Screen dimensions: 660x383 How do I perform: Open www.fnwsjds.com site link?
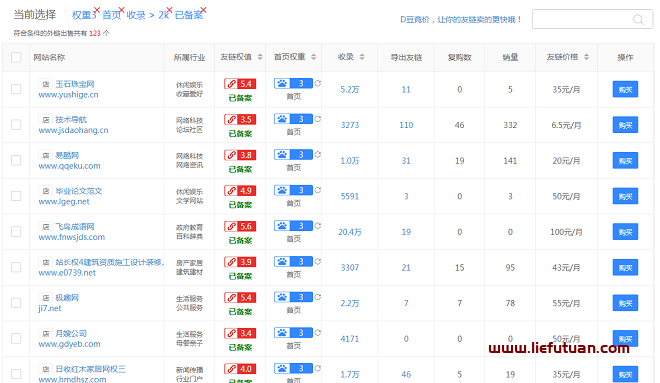tap(72, 237)
